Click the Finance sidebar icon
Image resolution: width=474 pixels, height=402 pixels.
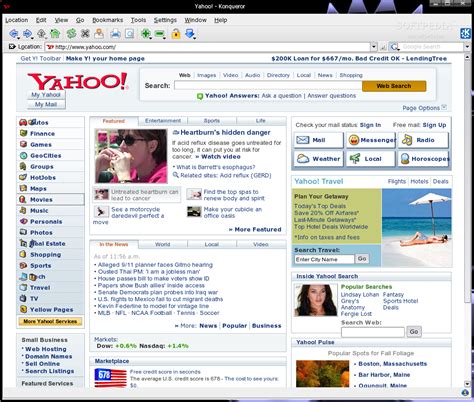(x=23, y=133)
